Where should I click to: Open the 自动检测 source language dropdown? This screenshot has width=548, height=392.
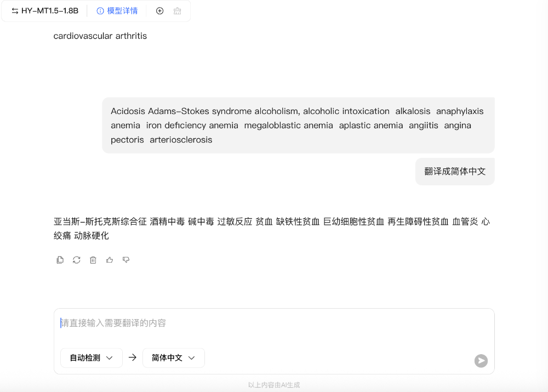(x=91, y=357)
